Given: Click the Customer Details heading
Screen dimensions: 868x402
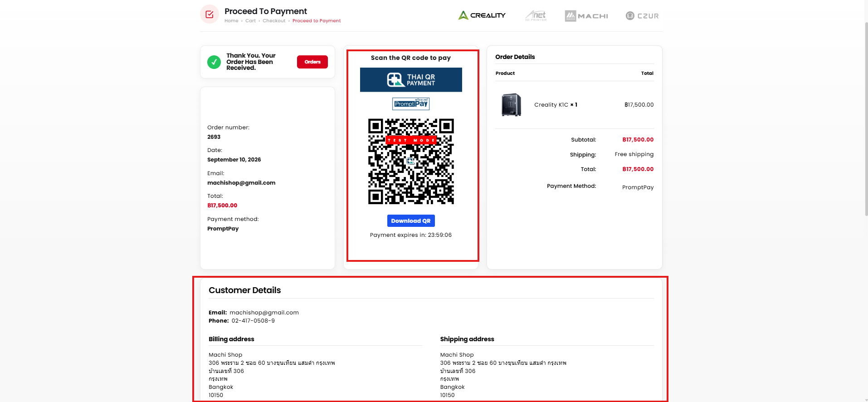Looking at the screenshot, I should [x=245, y=290].
